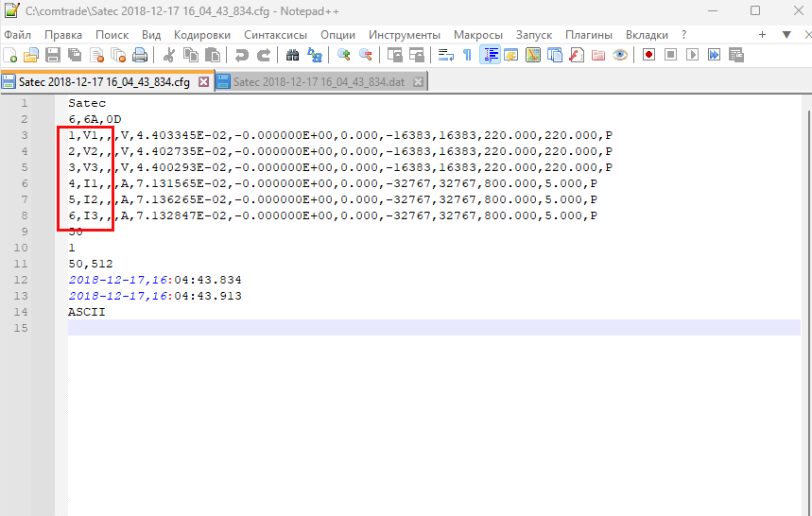Click the Cut scissors icon
Viewport: 812px width, 516px height.
[168, 55]
